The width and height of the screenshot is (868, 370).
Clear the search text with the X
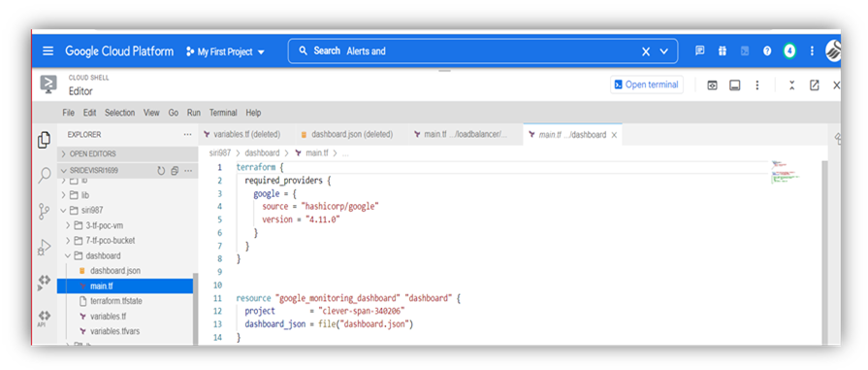pyautogui.click(x=646, y=51)
